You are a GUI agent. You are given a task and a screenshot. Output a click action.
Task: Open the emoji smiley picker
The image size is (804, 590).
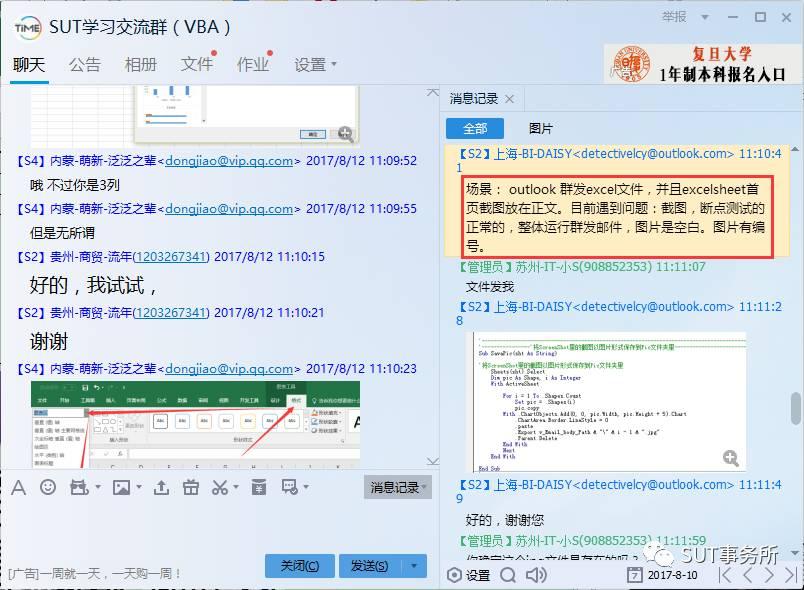tap(48, 487)
